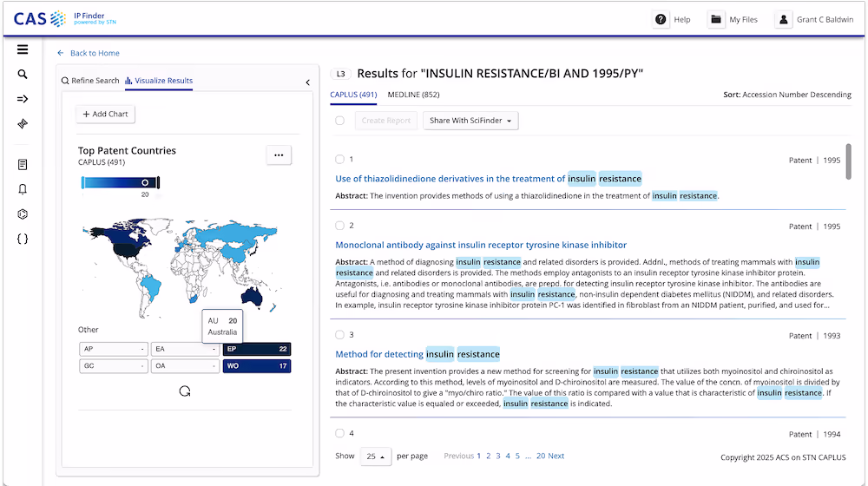This screenshot has width=868, height=486.
Task: Select the checkbox for result 3
Action: tap(340, 334)
